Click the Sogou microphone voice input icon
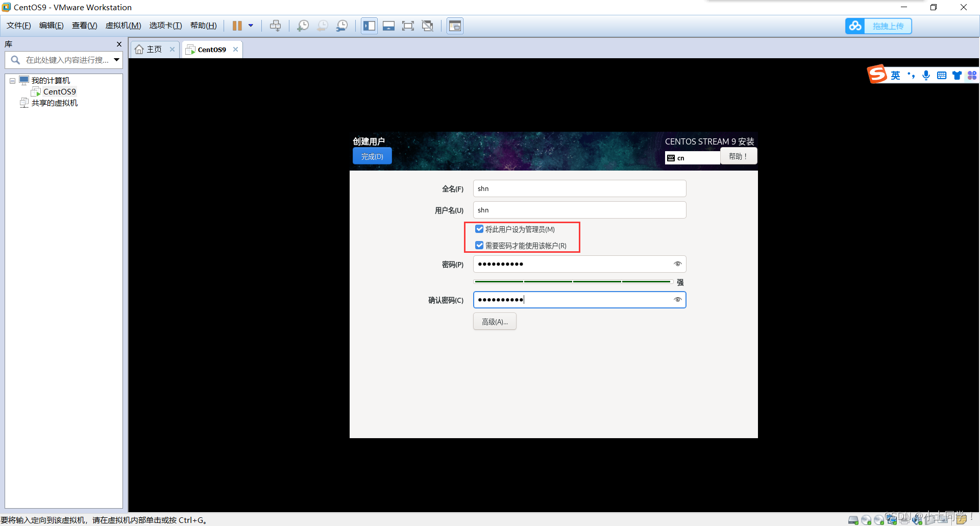 click(926, 76)
